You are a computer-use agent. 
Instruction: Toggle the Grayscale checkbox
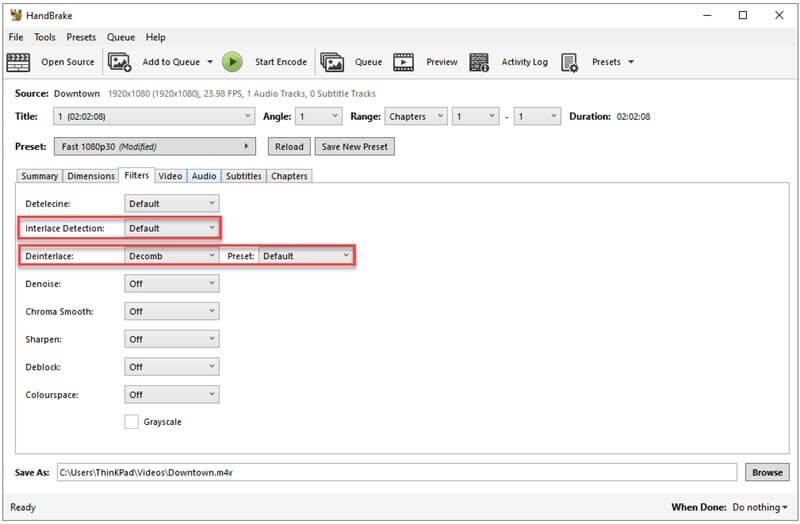pos(131,421)
